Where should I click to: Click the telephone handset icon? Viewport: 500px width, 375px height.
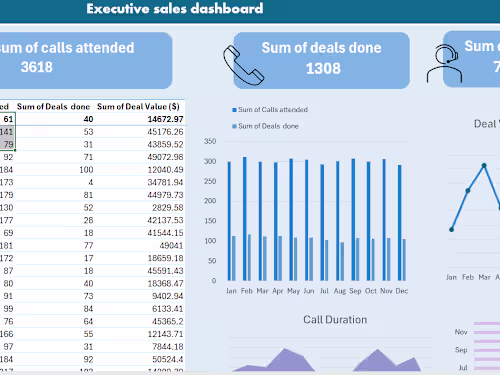[x=243, y=65]
